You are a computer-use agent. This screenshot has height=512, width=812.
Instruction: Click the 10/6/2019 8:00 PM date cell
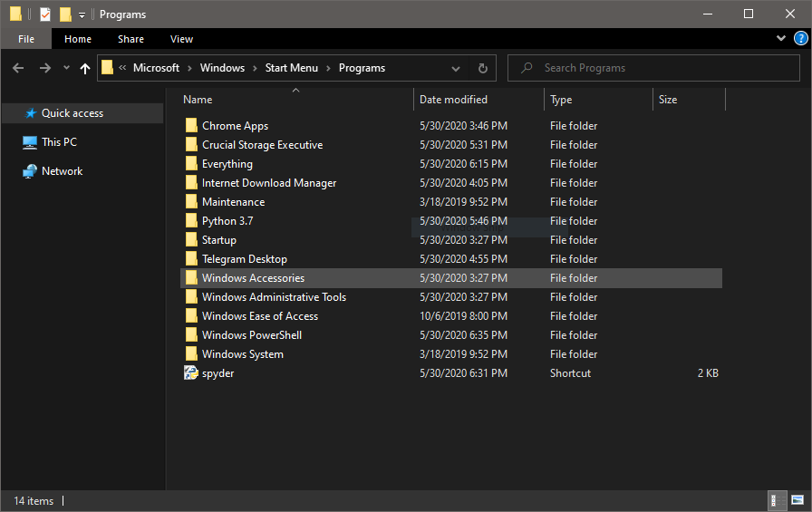pyautogui.click(x=463, y=315)
